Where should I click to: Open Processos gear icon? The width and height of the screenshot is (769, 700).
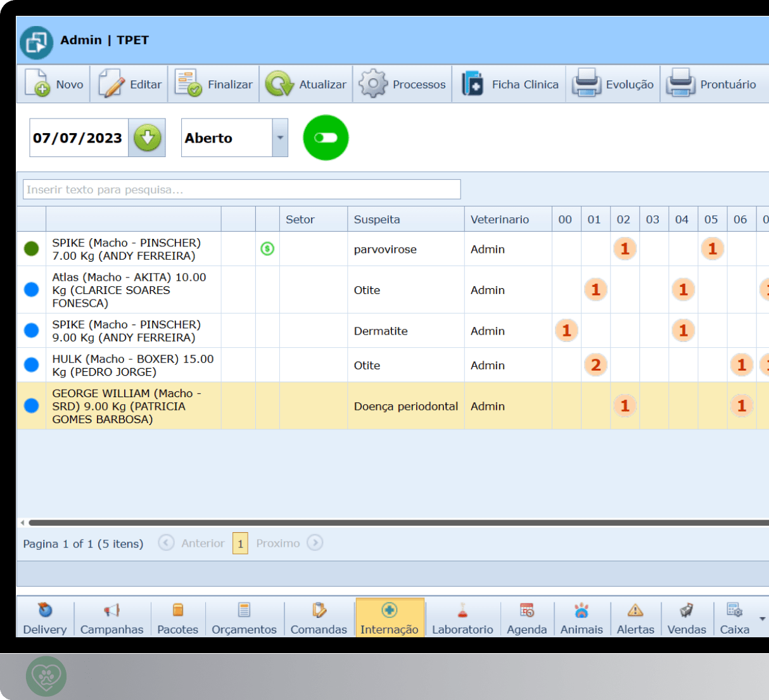point(372,84)
